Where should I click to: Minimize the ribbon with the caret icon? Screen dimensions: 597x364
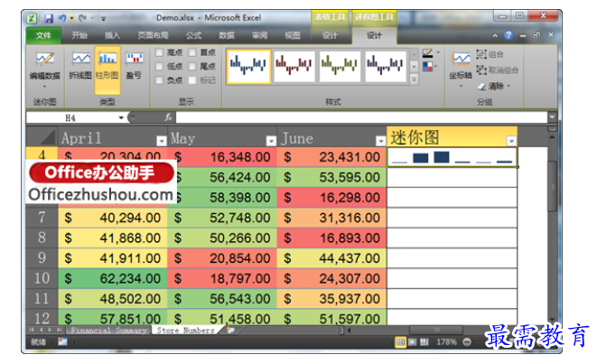[495, 36]
